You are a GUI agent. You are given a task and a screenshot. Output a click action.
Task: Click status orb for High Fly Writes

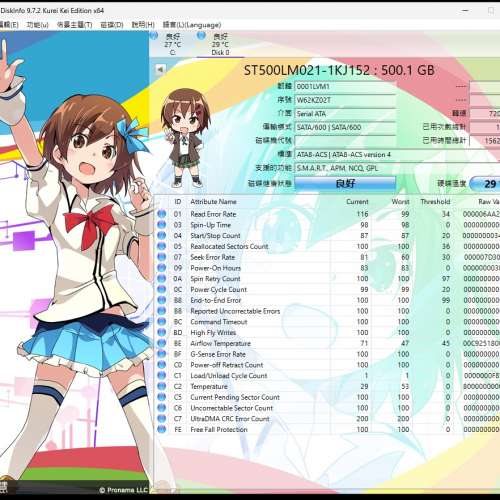coord(162,333)
